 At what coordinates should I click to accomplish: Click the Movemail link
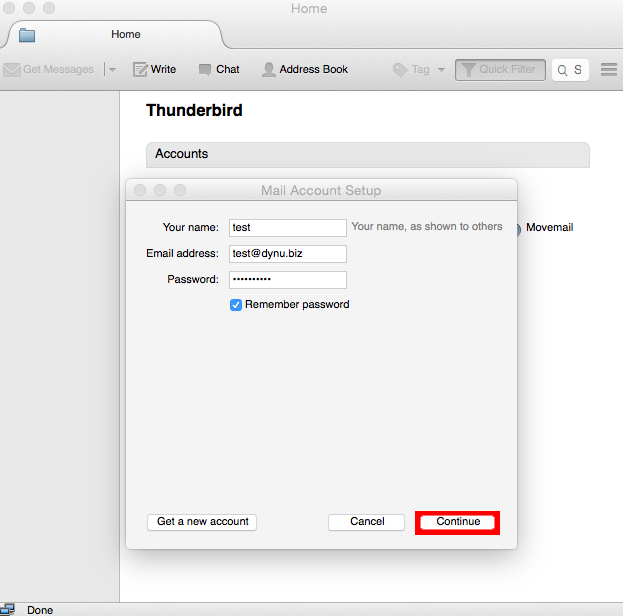(549, 227)
